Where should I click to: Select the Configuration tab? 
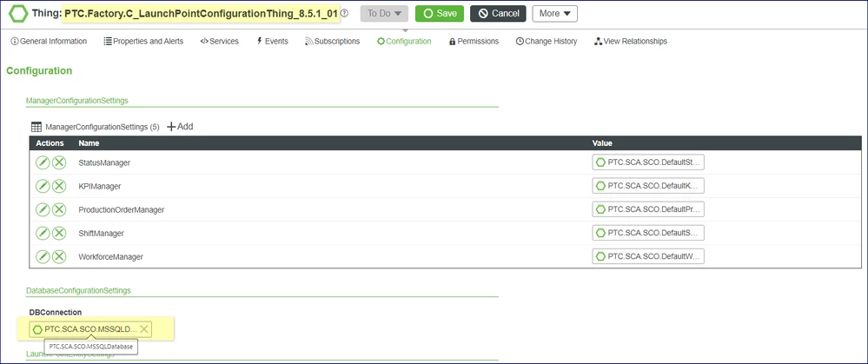(x=404, y=41)
